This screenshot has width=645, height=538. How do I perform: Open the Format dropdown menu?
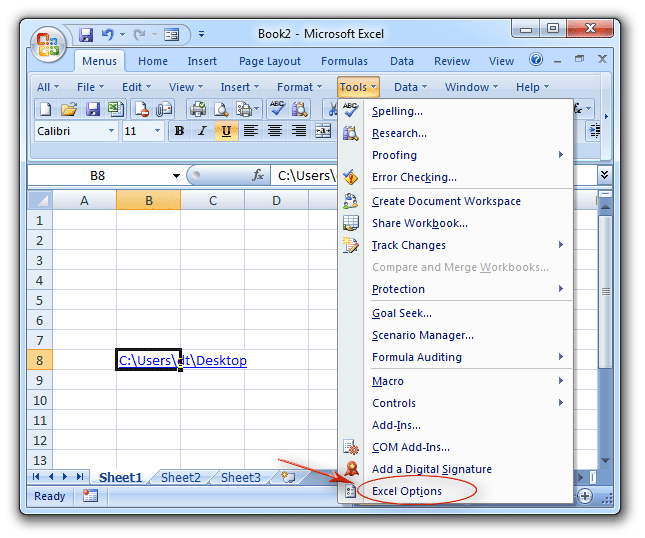[299, 87]
